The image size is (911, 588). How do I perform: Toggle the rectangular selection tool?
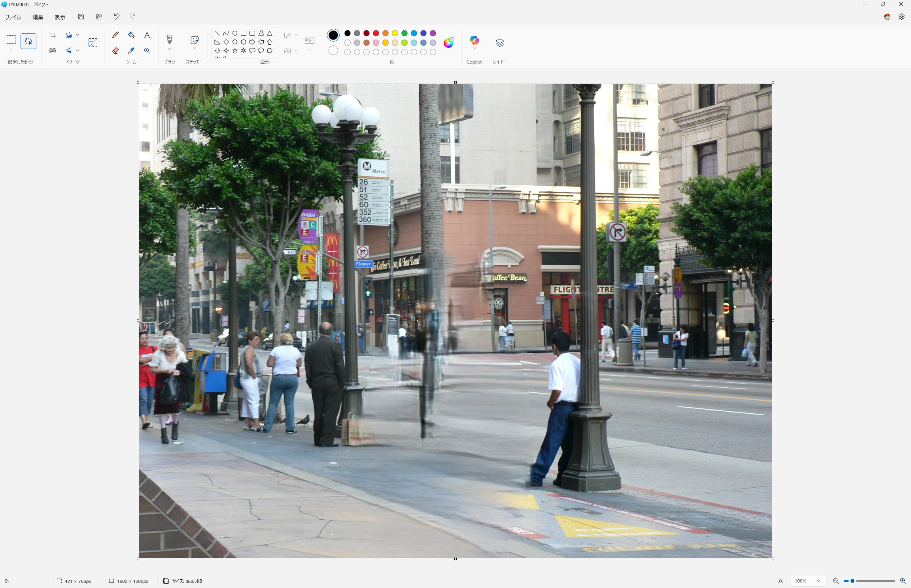coord(11,40)
